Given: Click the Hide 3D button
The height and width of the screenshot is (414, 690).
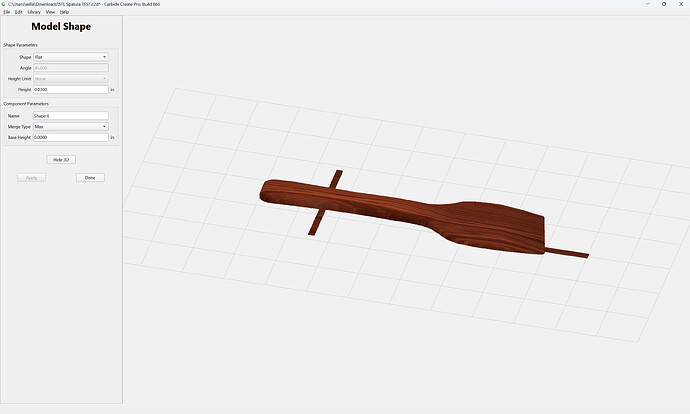Looking at the screenshot, I should pos(61,160).
